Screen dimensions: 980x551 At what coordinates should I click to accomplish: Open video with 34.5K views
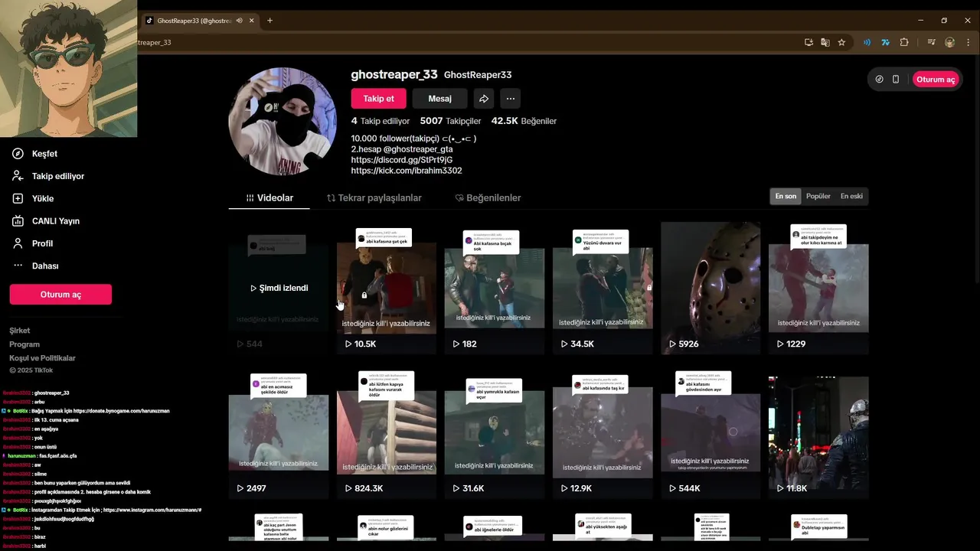click(x=603, y=288)
